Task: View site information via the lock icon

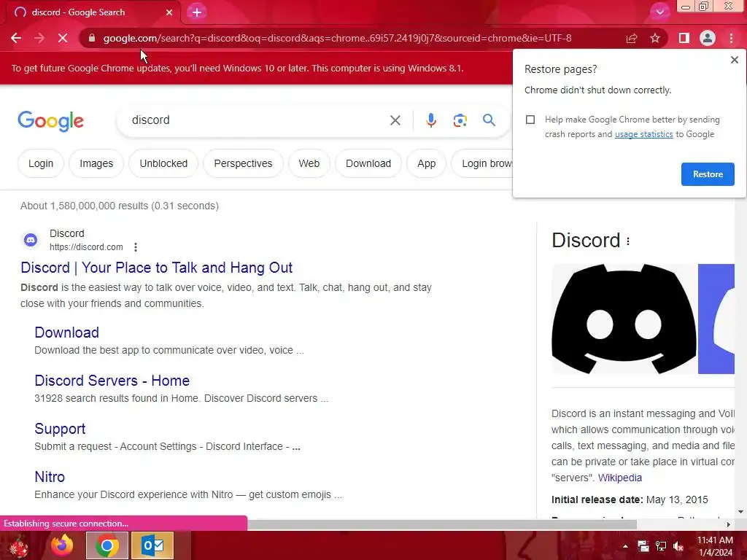Action: (x=92, y=38)
